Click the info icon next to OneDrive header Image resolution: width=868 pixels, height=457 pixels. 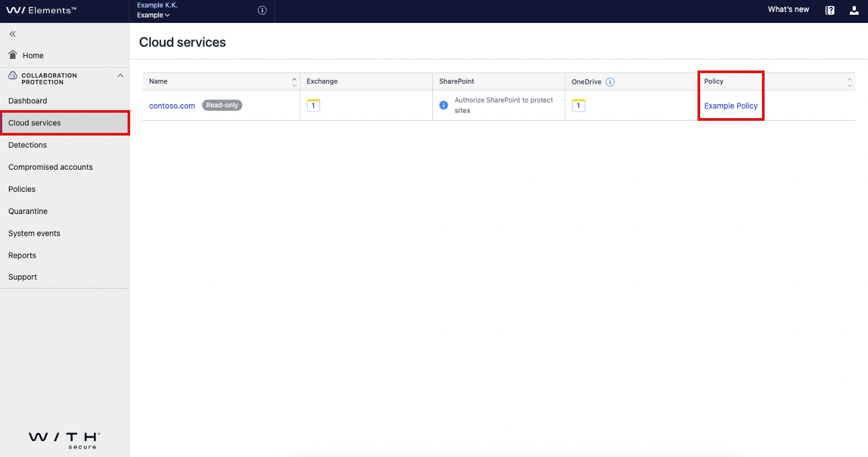point(610,82)
